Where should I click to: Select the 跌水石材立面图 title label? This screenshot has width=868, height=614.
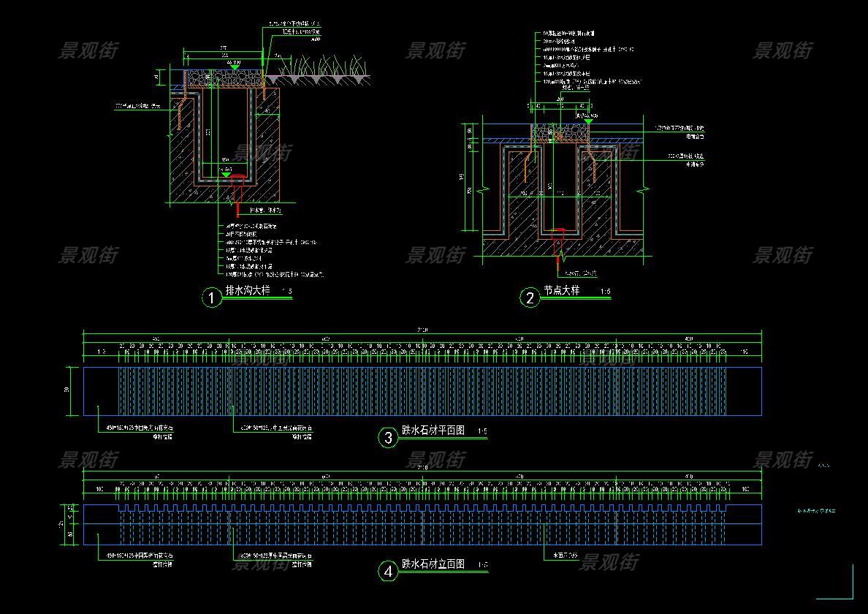433,565
